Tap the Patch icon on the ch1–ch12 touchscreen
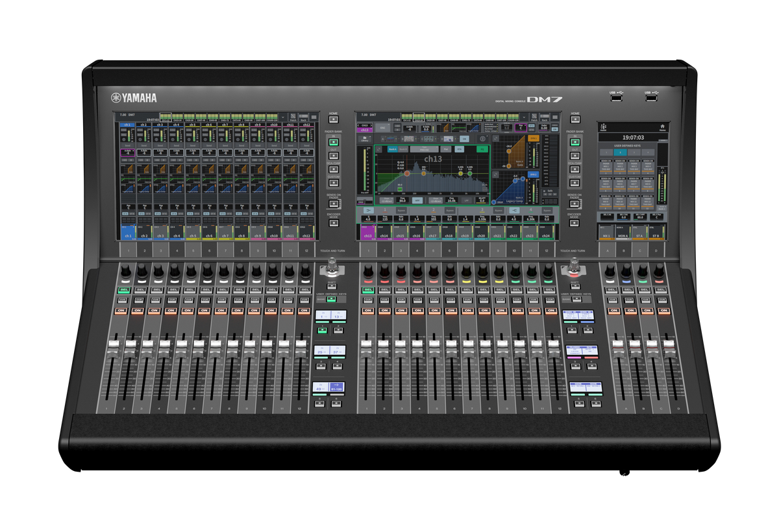Screen dimensions: 779x532 293,117
